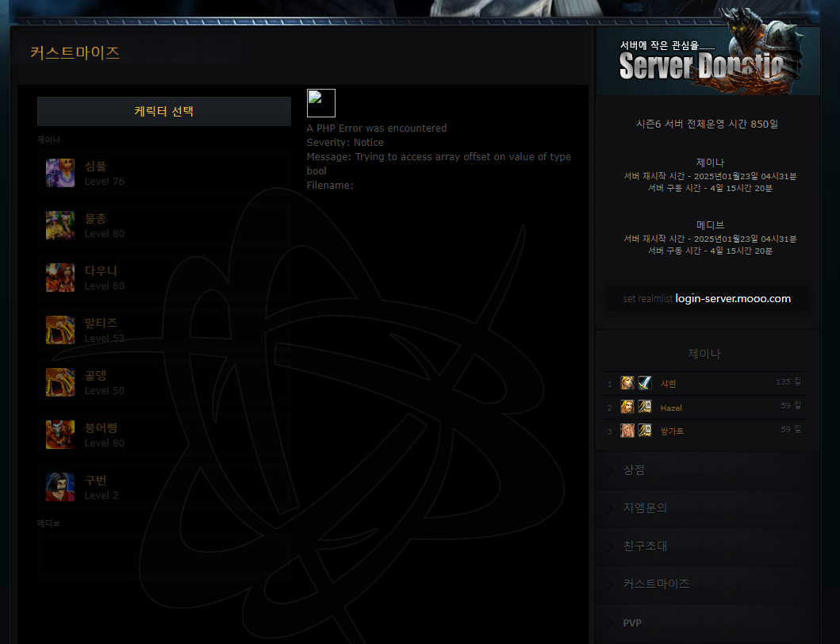Click the class icon next to Hazel
The image size is (840, 644).
coord(645,407)
